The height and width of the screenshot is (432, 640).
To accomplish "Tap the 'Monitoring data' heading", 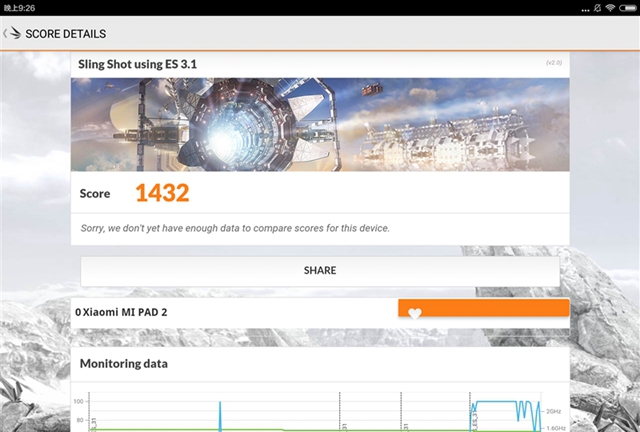I will click(x=124, y=364).
